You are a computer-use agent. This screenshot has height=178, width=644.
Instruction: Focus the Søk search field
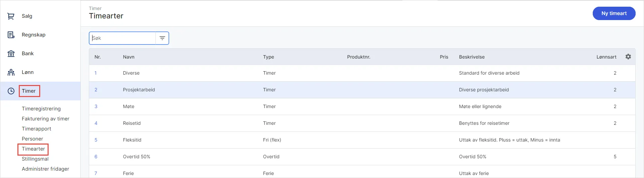tap(123, 38)
